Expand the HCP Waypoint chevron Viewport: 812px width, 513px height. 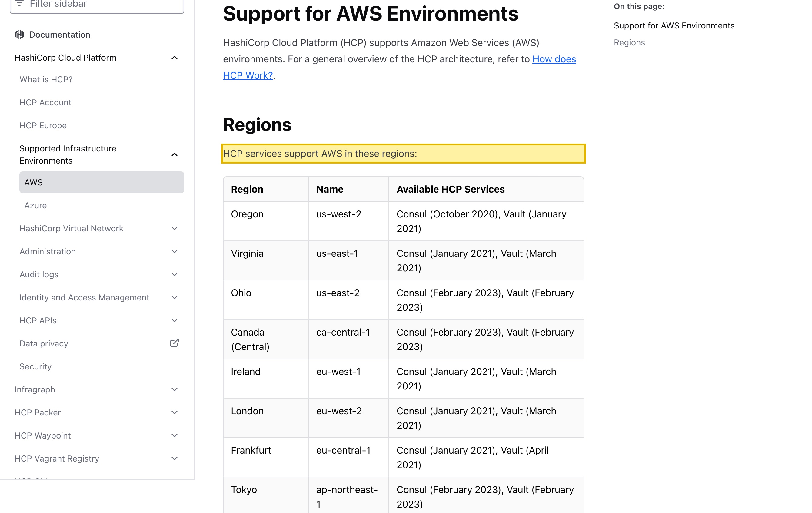(x=174, y=435)
